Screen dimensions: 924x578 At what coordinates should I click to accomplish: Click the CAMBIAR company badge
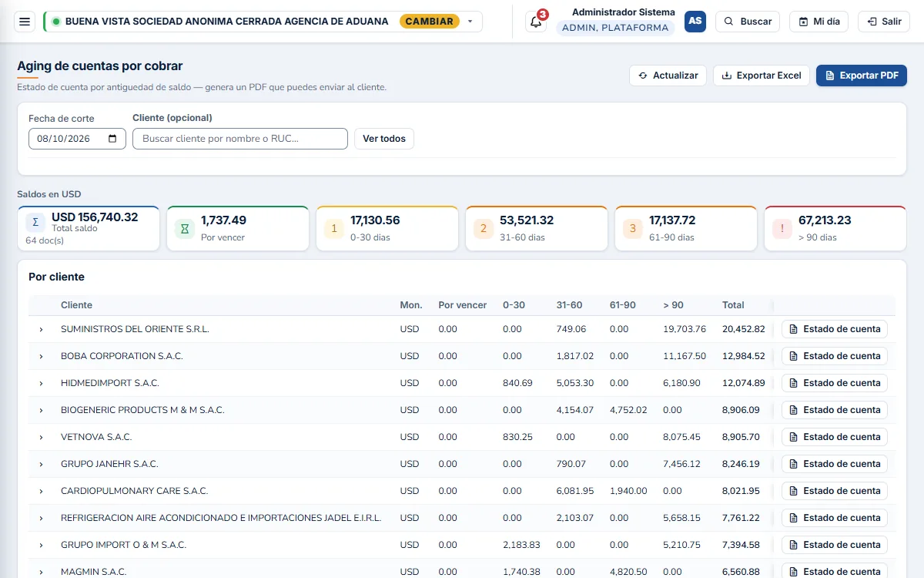pyautogui.click(x=429, y=22)
